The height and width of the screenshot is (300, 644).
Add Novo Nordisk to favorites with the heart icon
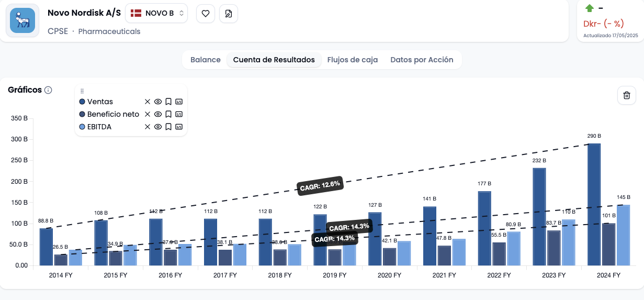pyautogui.click(x=206, y=14)
